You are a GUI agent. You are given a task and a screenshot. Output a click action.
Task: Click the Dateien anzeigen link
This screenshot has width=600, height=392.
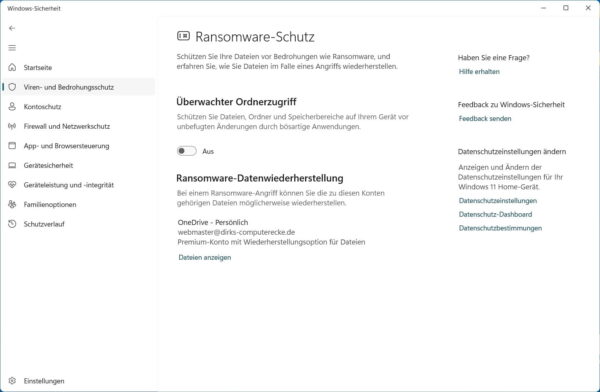tap(205, 257)
